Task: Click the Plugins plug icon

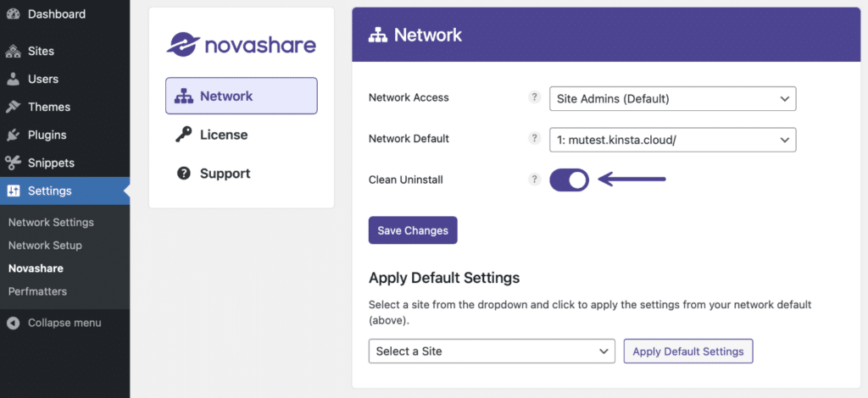Action: point(14,135)
